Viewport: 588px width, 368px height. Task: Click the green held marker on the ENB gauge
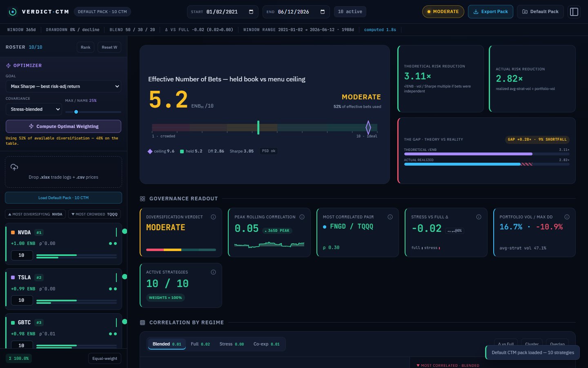click(x=258, y=128)
